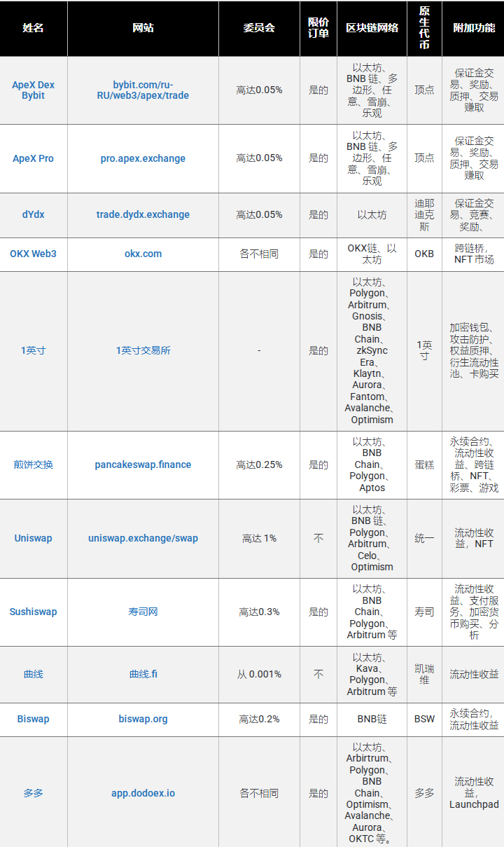
Task: Click the 附加功能 column header
Action: (x=473, y=28)
